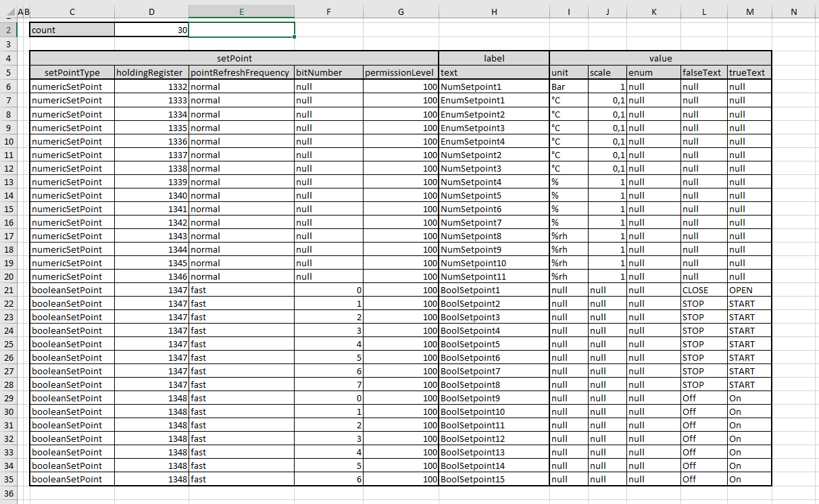Select column H header
819x504 pixels.
(x=493, y=11)
